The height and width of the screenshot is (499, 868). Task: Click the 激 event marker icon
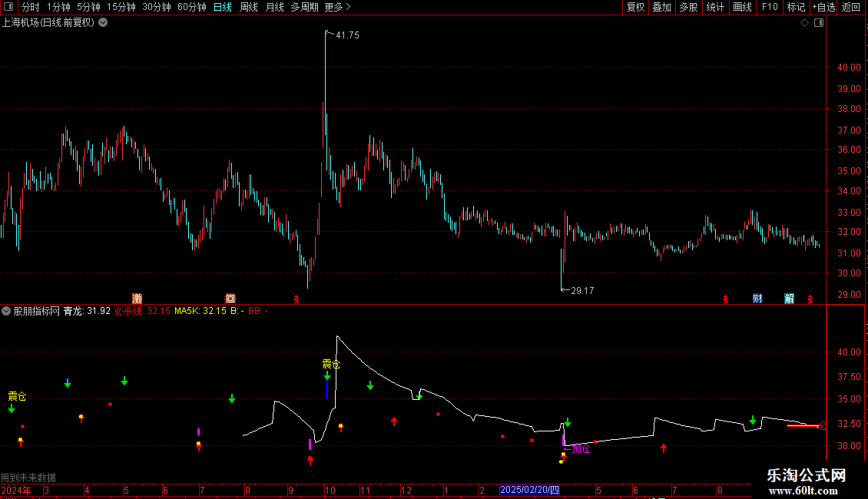click(x=137, y=299)
